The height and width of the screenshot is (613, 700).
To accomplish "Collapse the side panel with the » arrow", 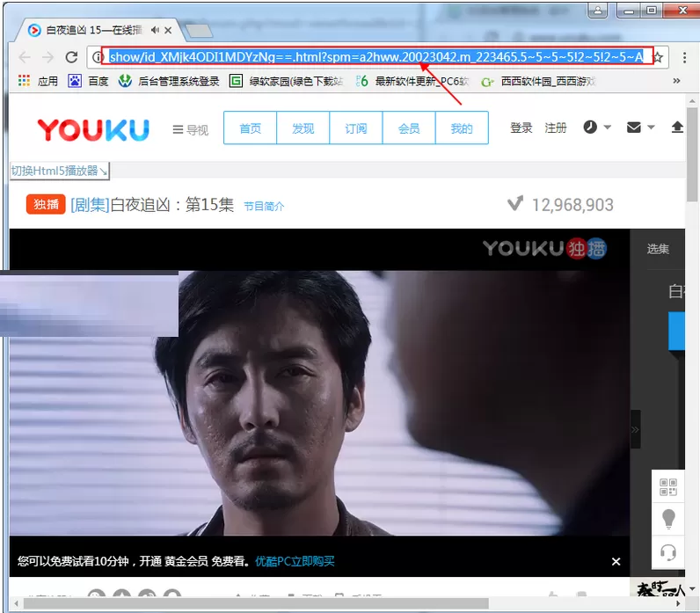I will (x=635, y=429).
